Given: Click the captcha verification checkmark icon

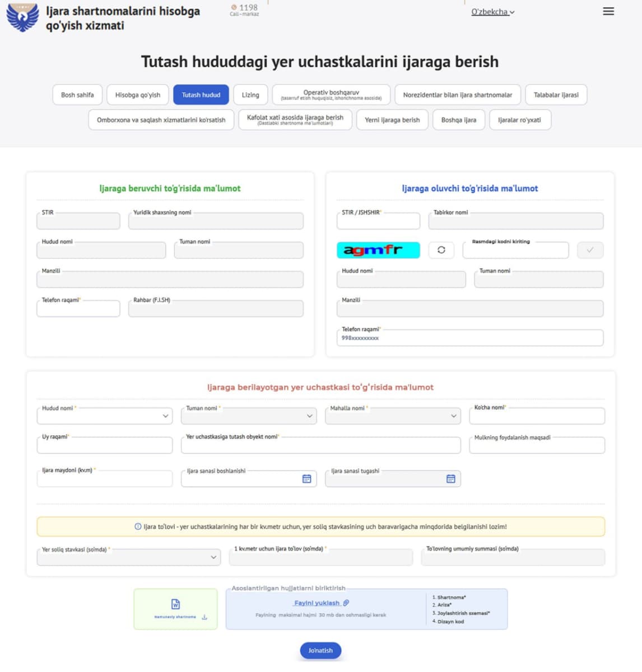Looking at the screenshot, I should 589,250.
